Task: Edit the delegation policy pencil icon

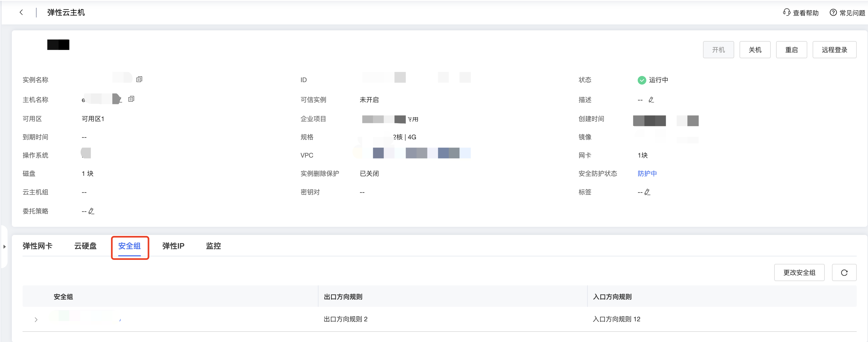Action: tap(91, 211)
